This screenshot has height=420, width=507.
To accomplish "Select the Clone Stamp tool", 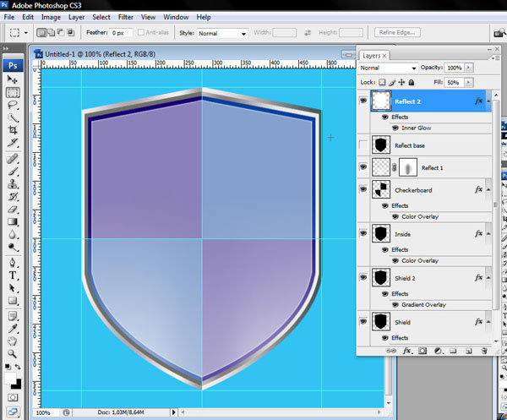I will [13, 184].
